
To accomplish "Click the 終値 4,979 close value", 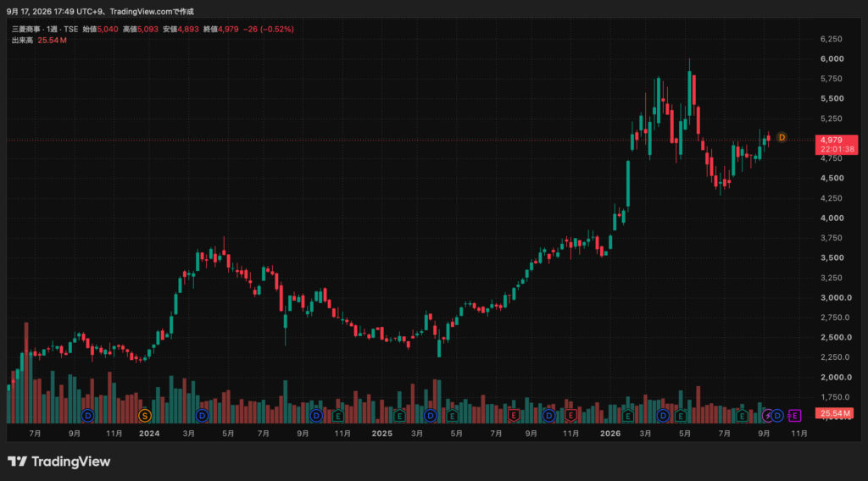I will (x=221, y=30).
